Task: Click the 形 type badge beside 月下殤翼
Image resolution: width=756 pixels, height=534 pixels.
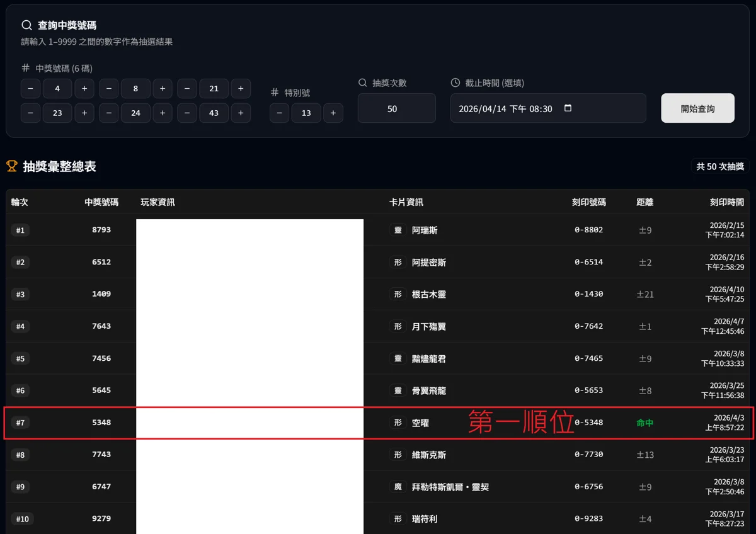Action: [x=398, y=326]
